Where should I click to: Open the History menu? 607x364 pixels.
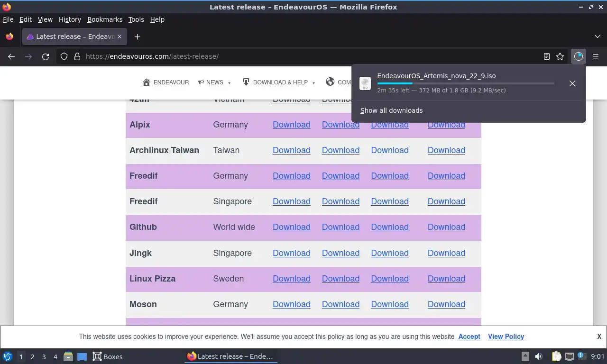[x=70, y=19]
